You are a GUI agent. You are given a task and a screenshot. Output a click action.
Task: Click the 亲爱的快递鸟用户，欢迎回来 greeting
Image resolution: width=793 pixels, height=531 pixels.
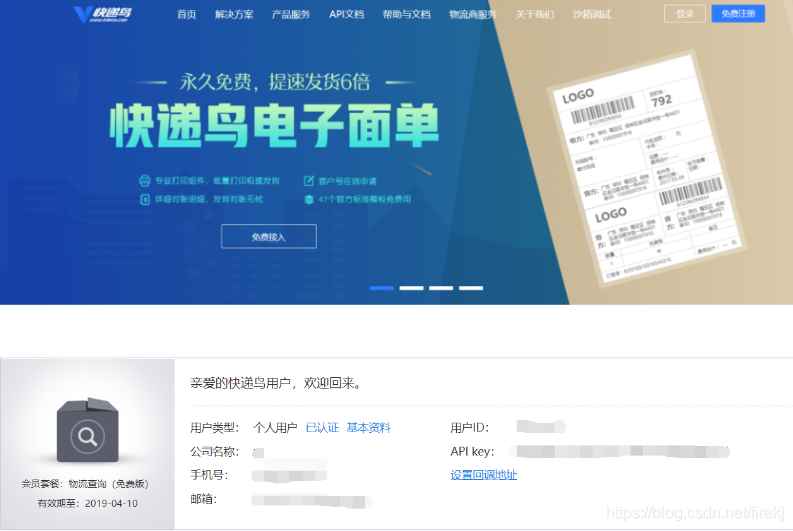(276, 383)
